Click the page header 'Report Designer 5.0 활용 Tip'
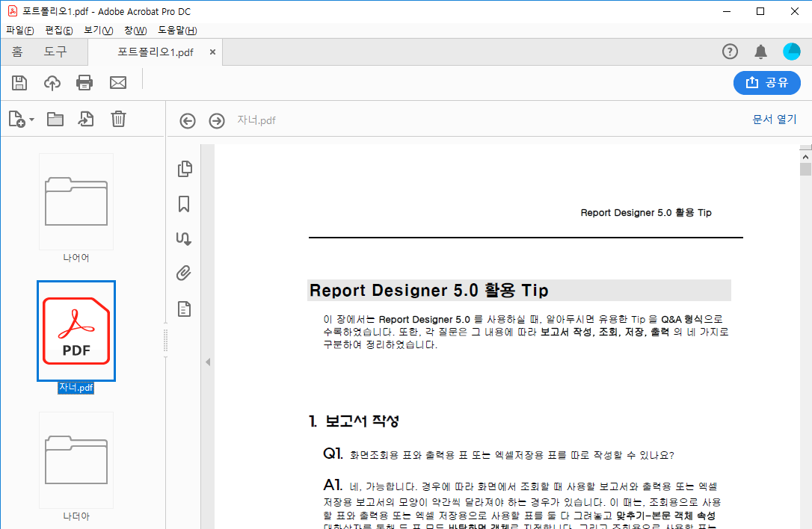The image size is (812, 529). pyautogui.click(x=646, y=213)
